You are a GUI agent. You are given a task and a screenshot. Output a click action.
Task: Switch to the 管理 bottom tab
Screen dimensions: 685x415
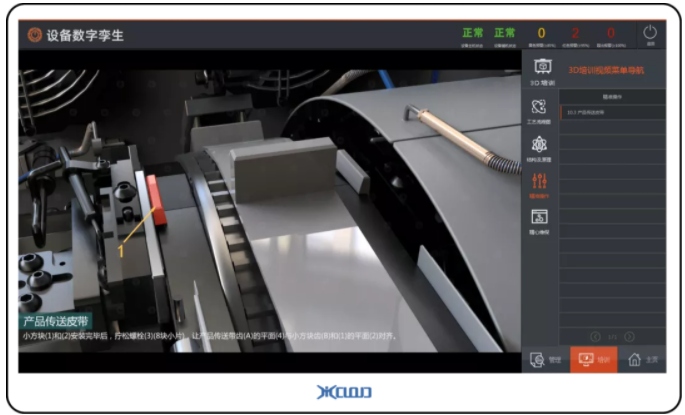tap(545, 360)
